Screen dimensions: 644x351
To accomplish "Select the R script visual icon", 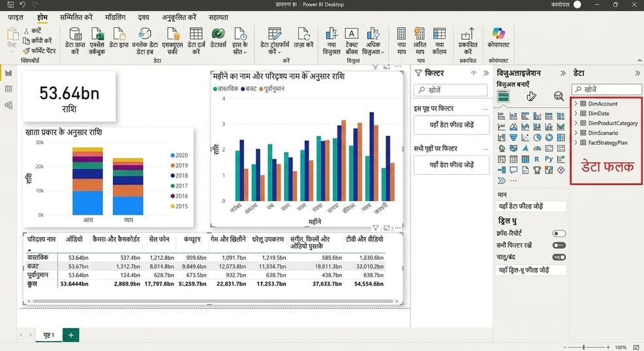I will [537, 159].
